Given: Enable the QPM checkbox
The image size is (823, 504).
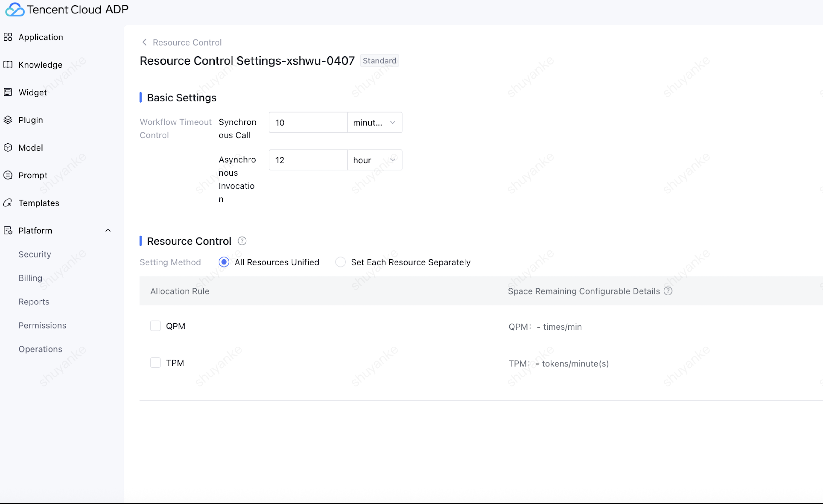Looking at the screenshot, I should [x=155, y=326].
